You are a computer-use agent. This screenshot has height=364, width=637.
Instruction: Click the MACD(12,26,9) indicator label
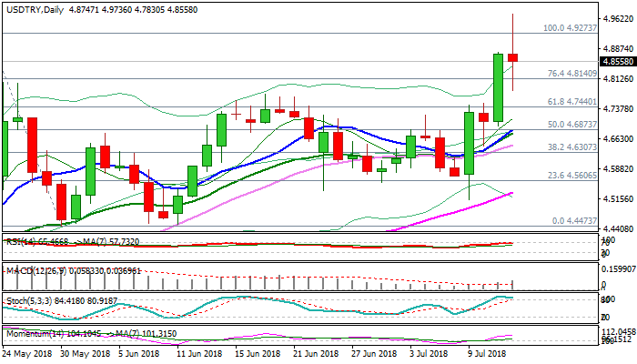[34, 270]
